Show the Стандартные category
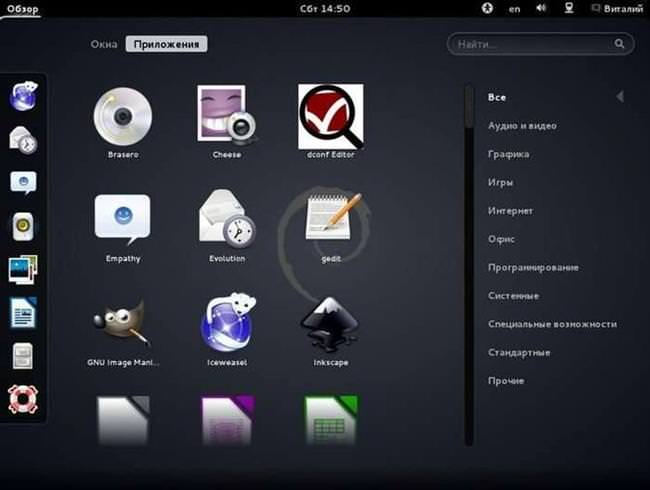 (519, 352)
